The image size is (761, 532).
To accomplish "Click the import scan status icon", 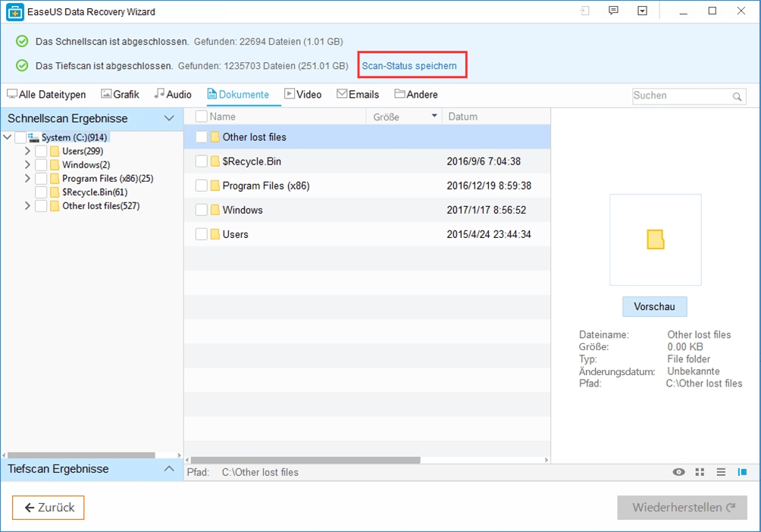I will (584, 11).
